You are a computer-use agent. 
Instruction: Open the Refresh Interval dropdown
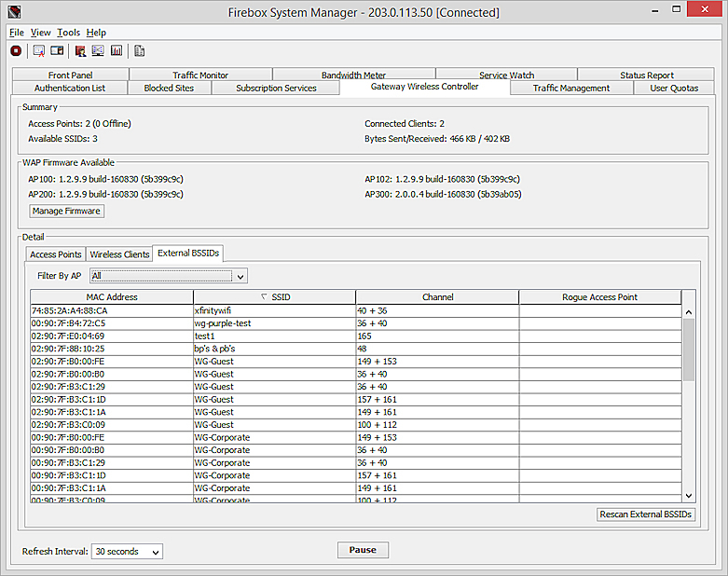coord(154,552)
